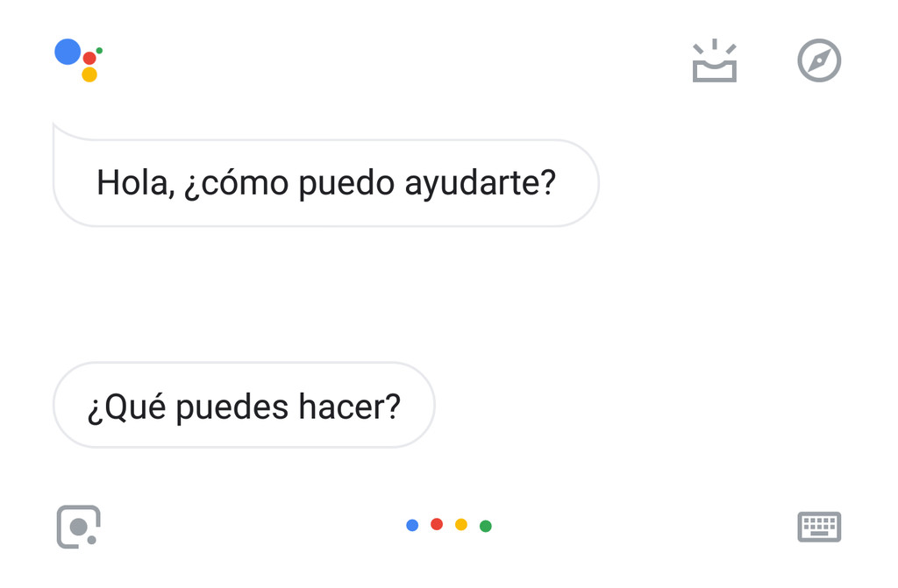Click the small green dot in Assistant logo
Screen dimensions: 898x588
pyautogui.click(x=99, y=50)
